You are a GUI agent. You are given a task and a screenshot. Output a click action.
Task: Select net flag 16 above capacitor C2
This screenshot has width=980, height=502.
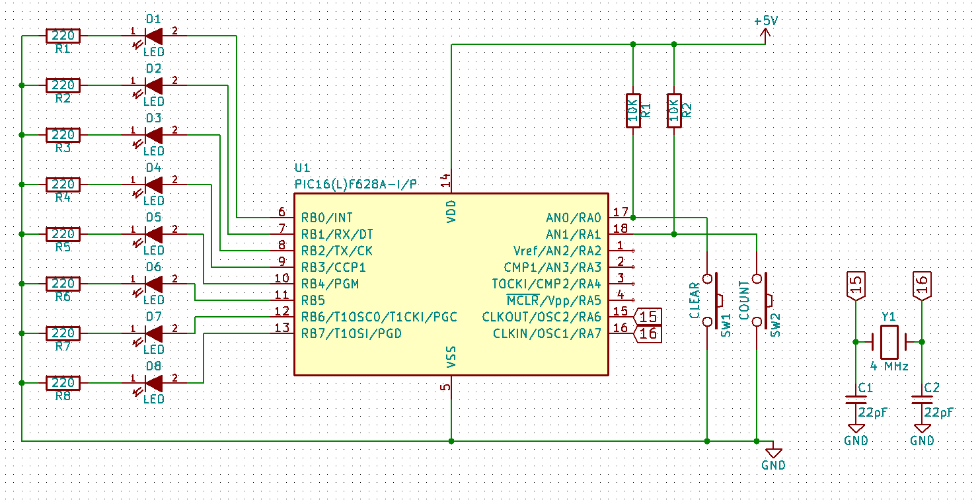click(923, 286)
